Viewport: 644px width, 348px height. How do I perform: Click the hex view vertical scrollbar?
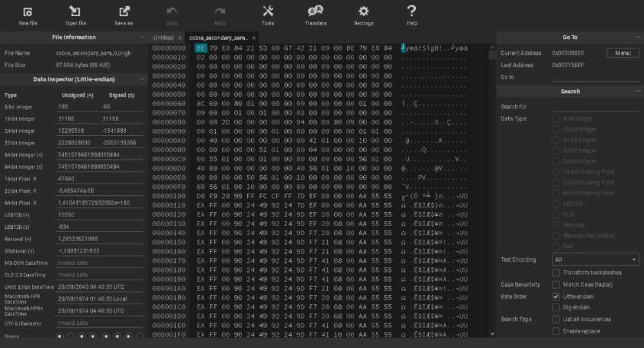click(493, 193)
